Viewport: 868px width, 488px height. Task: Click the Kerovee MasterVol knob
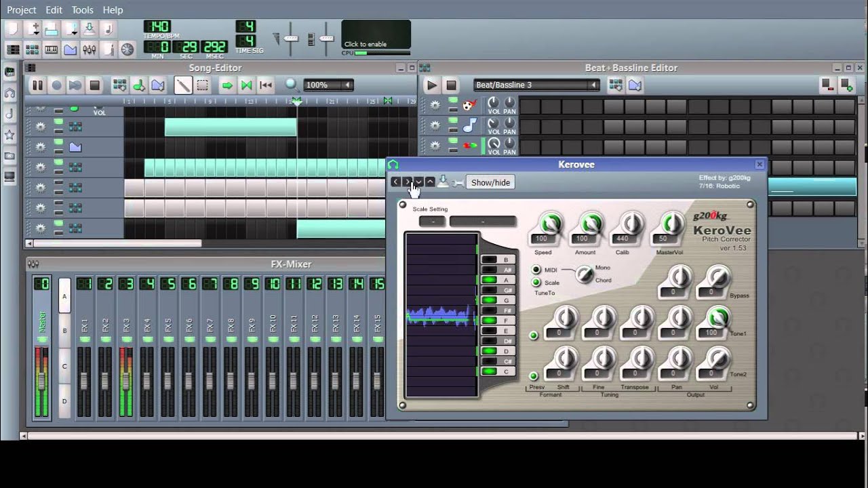[x=672, y=224]
